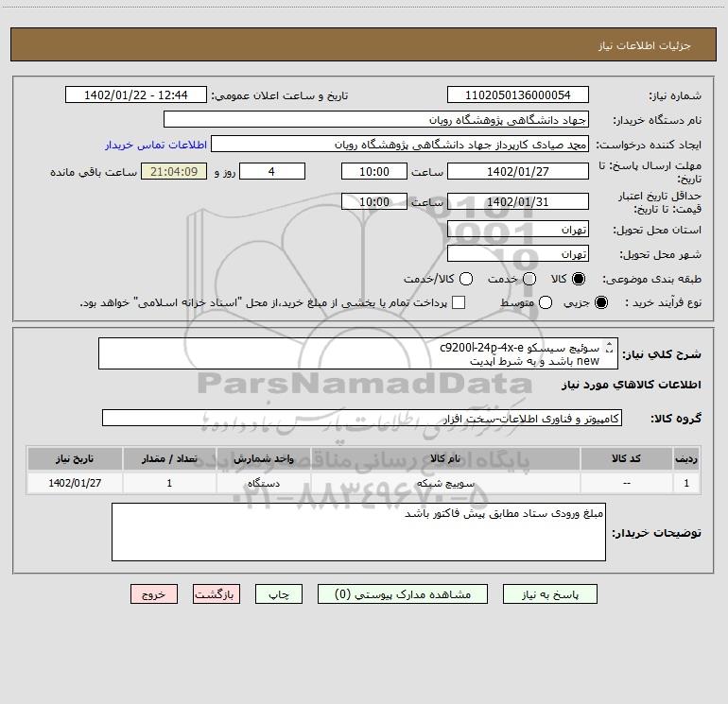Click the remaining time 21:04:09 field

(174, 171)
